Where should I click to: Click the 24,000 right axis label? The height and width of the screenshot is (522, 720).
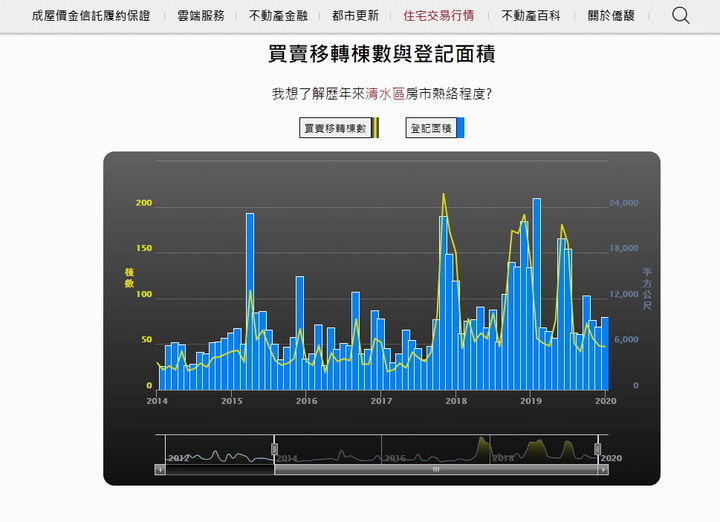(x=624, y=203)
